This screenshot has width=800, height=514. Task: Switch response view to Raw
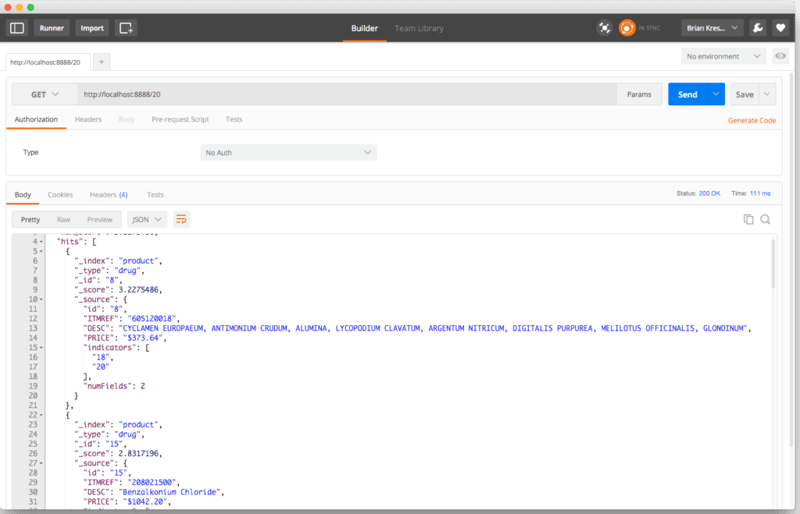pyautogui.click(x=63, y=219)
